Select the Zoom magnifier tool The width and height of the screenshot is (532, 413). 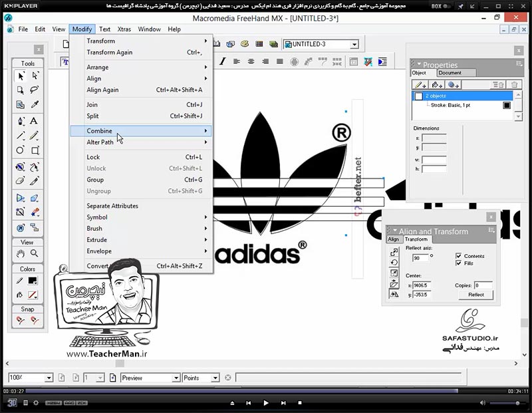tap(35, 253)
